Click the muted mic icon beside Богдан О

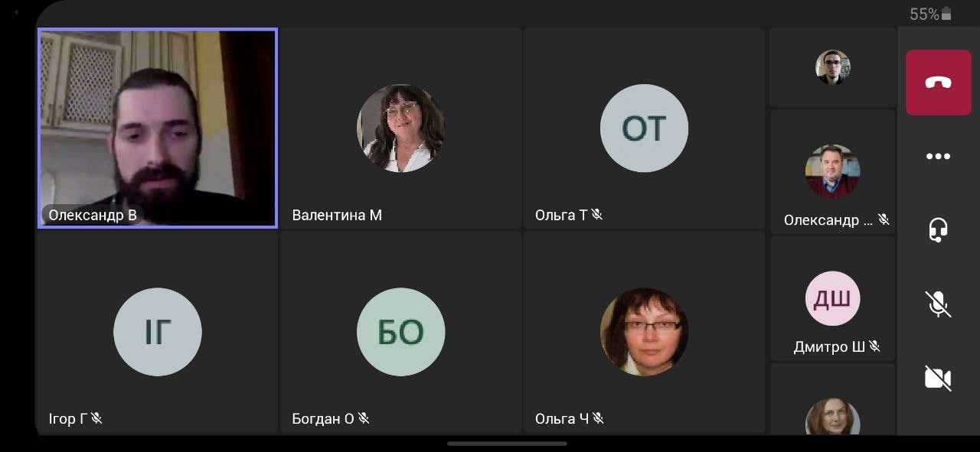point(364,418)
